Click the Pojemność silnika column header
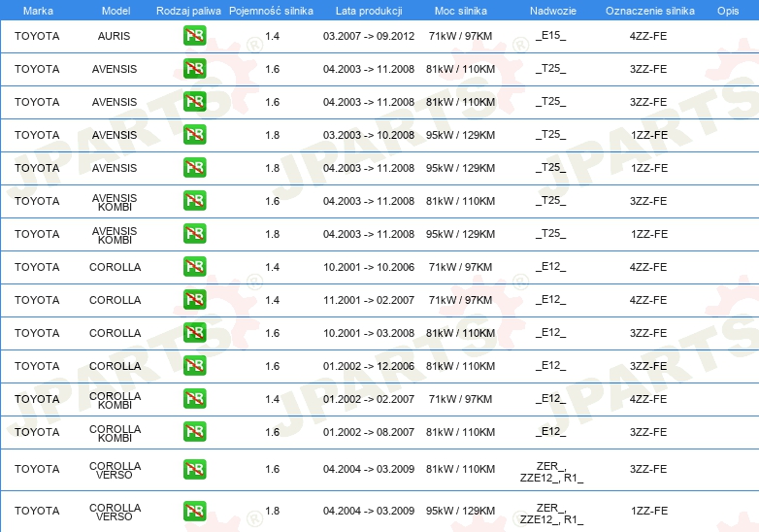The height and width of the screenshot is (532, 759). point(271,11)
